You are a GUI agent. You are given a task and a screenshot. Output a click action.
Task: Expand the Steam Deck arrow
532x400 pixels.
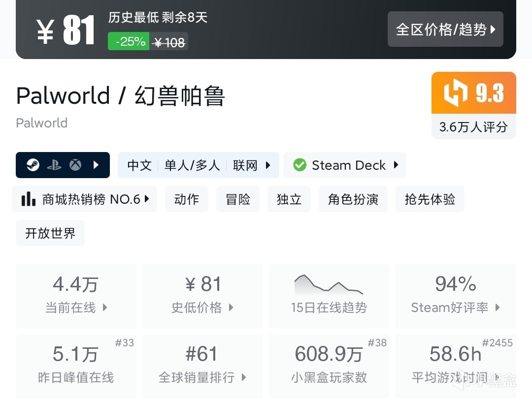click(396, 165)
